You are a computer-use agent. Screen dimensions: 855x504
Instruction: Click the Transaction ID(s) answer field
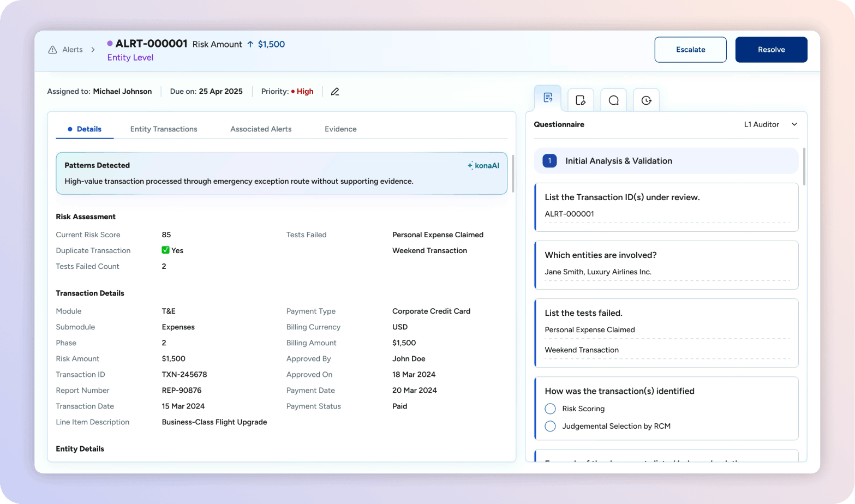[666, 214]
